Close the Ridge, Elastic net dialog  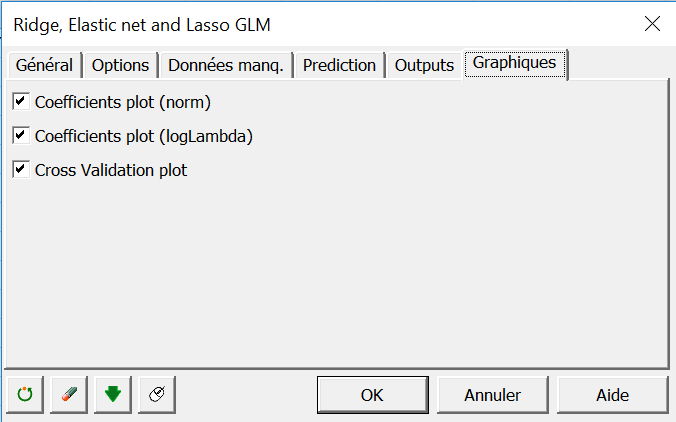(x=652, y=24)
